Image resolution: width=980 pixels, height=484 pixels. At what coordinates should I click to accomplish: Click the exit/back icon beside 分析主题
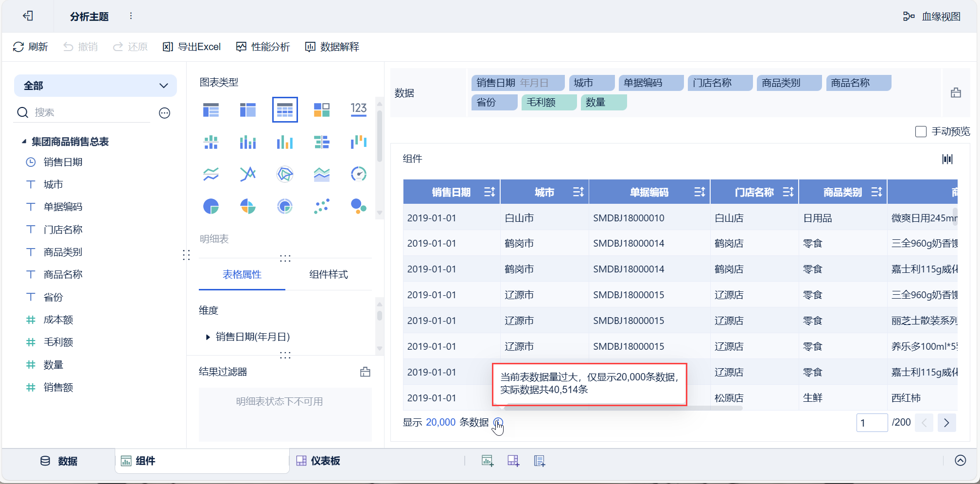click(x=28, y=16)
